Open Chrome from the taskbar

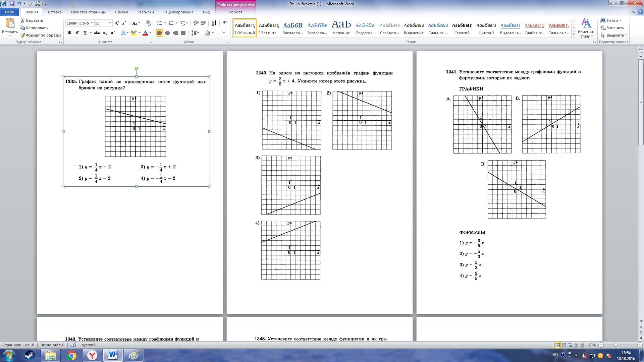click(x=71, y=355)
